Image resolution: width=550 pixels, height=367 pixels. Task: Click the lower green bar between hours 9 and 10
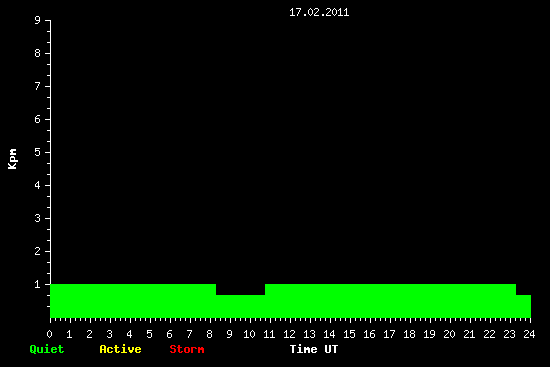240,306
